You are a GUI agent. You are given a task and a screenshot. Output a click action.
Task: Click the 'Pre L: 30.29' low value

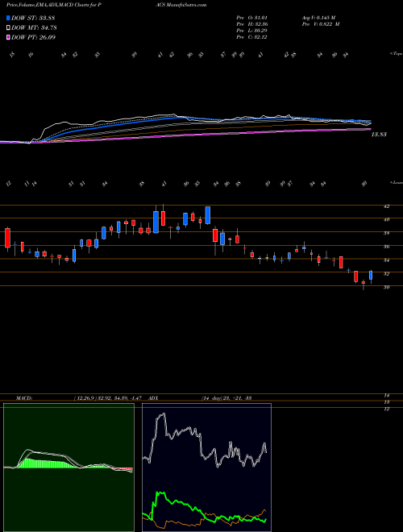click(252, 31)
